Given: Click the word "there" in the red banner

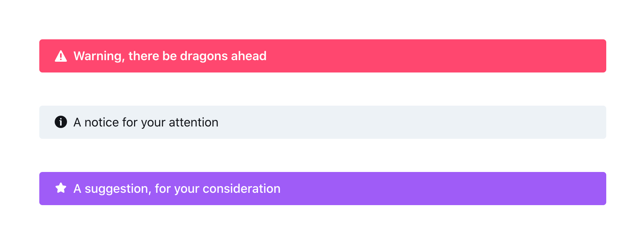Looking at the screenshot, I should pos(144,56).
